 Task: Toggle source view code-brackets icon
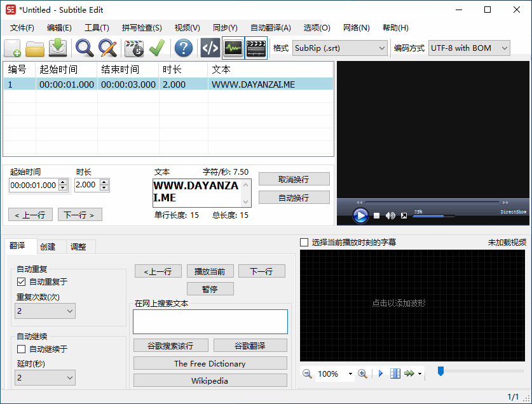pos(210,48)
